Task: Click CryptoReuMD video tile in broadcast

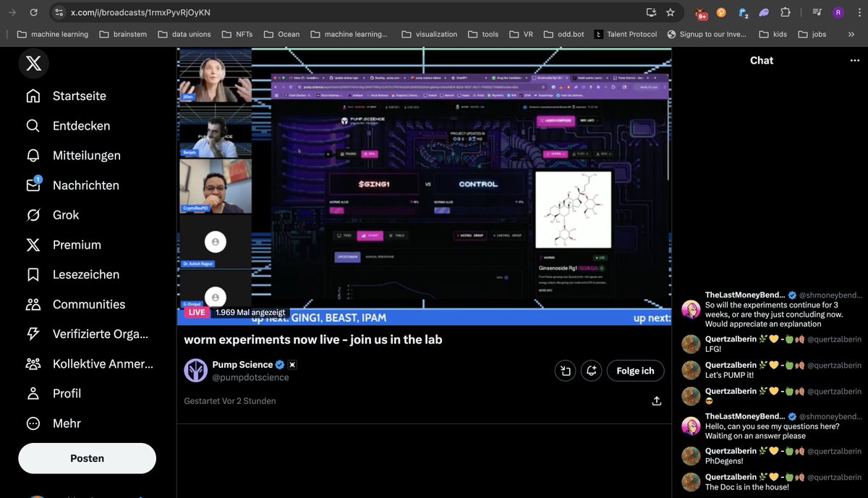Action: coord(215,186)
